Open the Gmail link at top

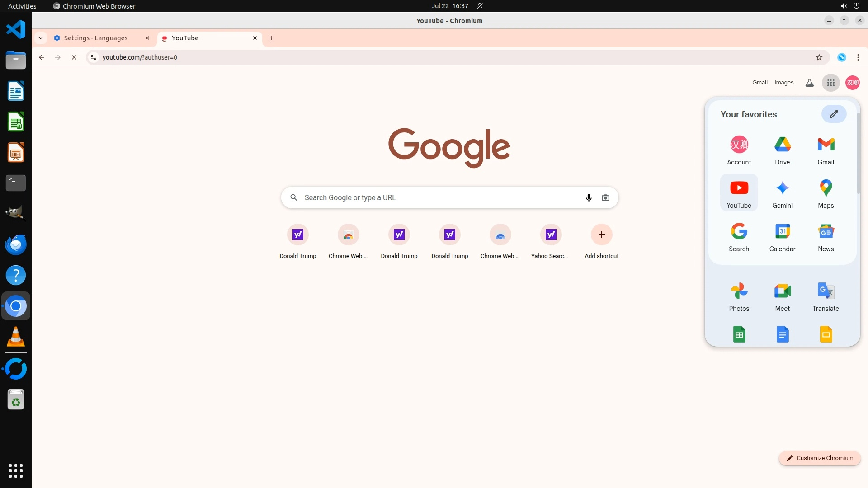(x=759, y=83)
